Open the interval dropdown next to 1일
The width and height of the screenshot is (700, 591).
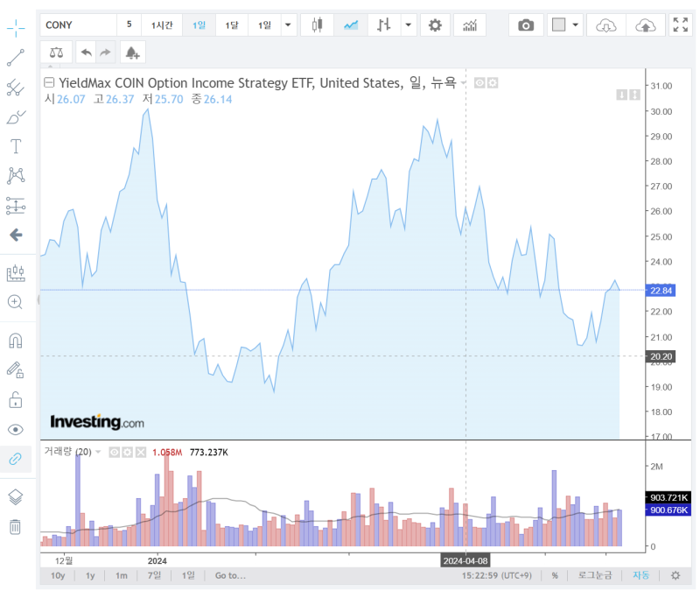[x=287, y=25]
